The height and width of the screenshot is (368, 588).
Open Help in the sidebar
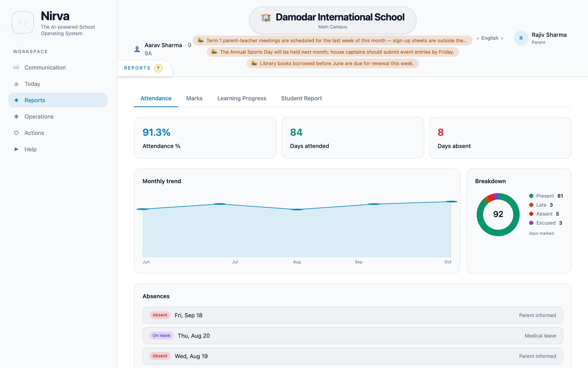pyautogui.click(x=58, y=149)
